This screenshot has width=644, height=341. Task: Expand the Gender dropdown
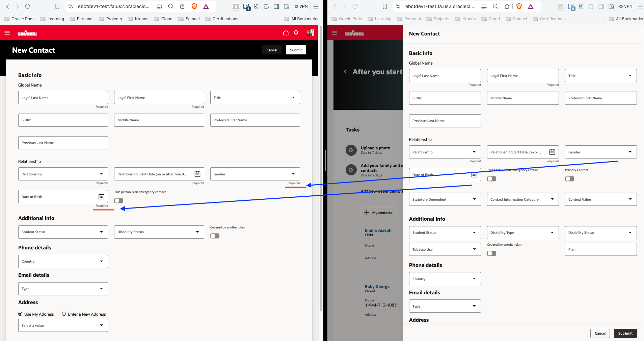[x=255, y=174]
